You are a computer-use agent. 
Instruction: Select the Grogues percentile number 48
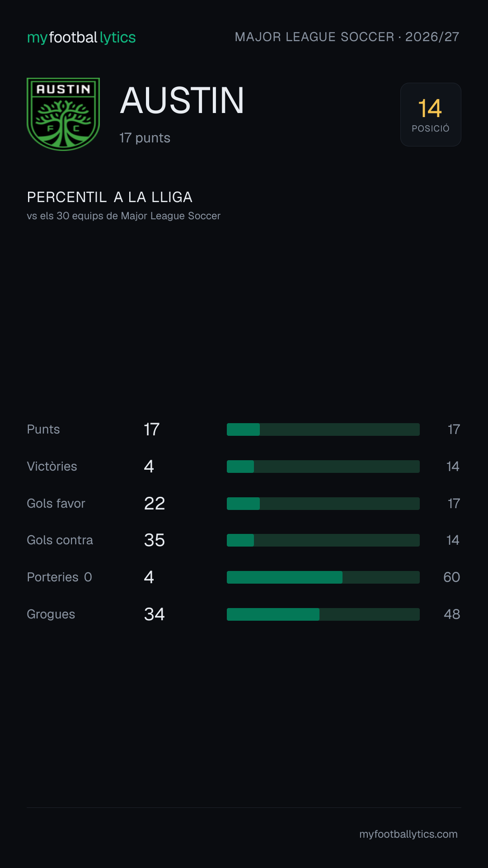point(452,614)
